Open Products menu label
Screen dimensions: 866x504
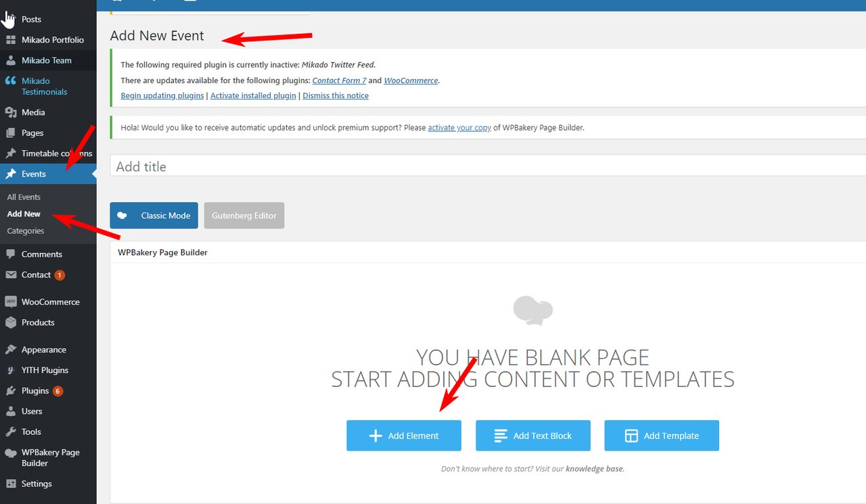[38, 323]
